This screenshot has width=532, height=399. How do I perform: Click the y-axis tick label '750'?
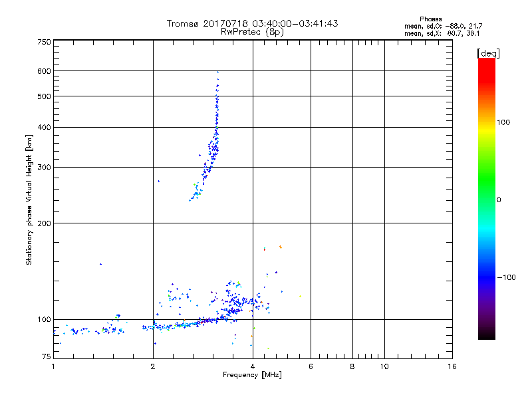[44, 42]
